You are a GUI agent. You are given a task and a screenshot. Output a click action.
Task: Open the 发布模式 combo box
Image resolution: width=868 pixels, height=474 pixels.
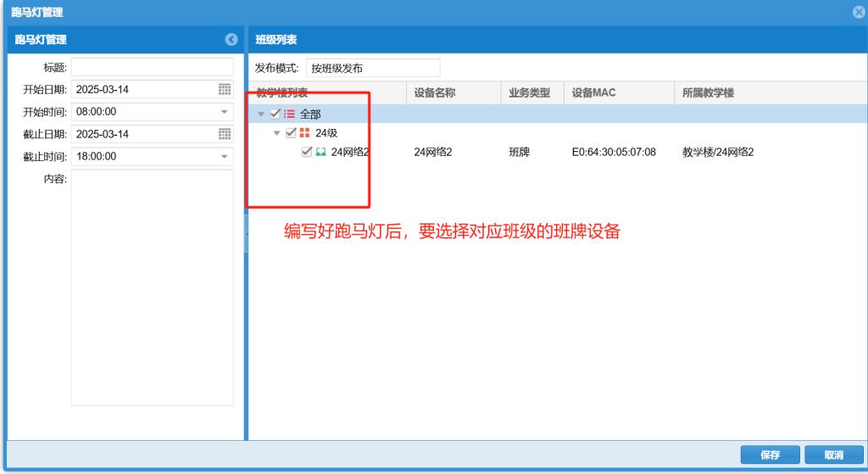[373, 68]
